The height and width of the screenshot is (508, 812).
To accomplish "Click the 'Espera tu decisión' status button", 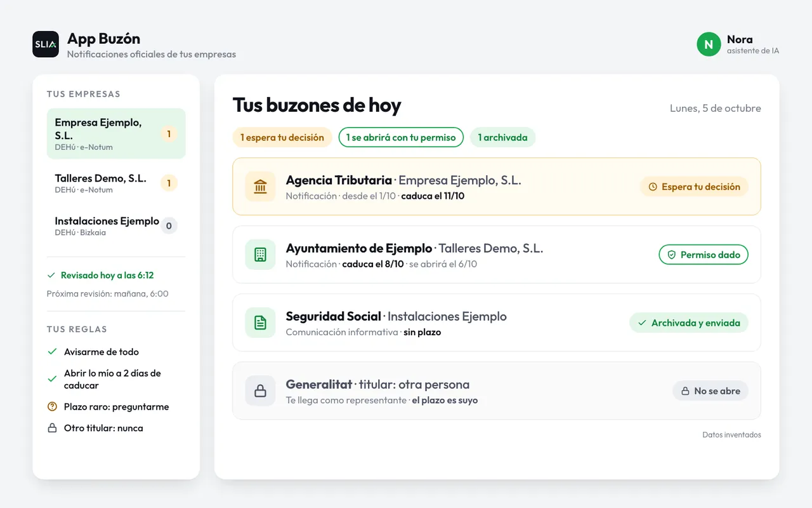I will [695, 187].
